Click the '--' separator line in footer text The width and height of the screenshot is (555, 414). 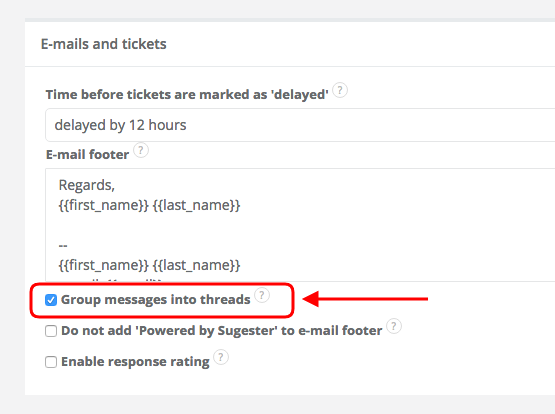click(63, 246)
